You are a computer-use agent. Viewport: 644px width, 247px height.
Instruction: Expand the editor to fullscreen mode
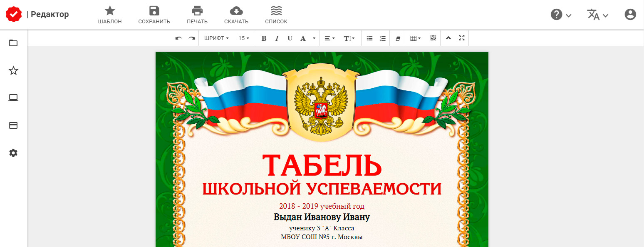click(x=461, y=38)
